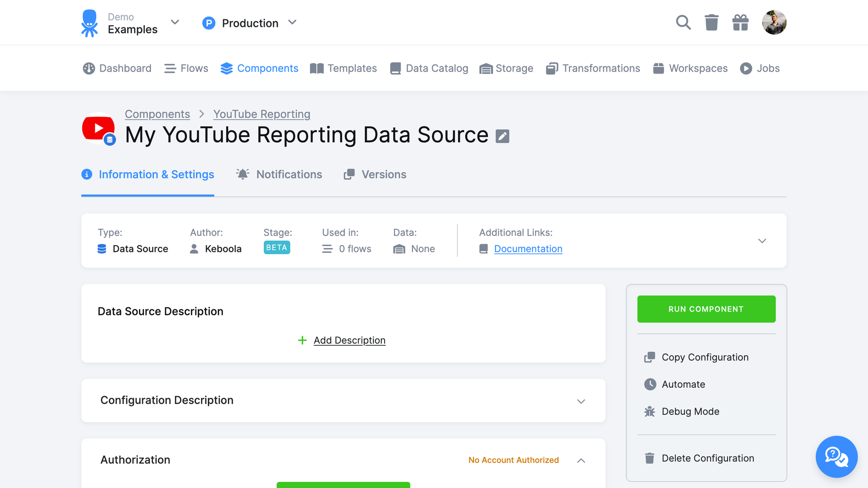Click Add Description
The height and width of the screenshot is (488, 868).
click(349, 340)
